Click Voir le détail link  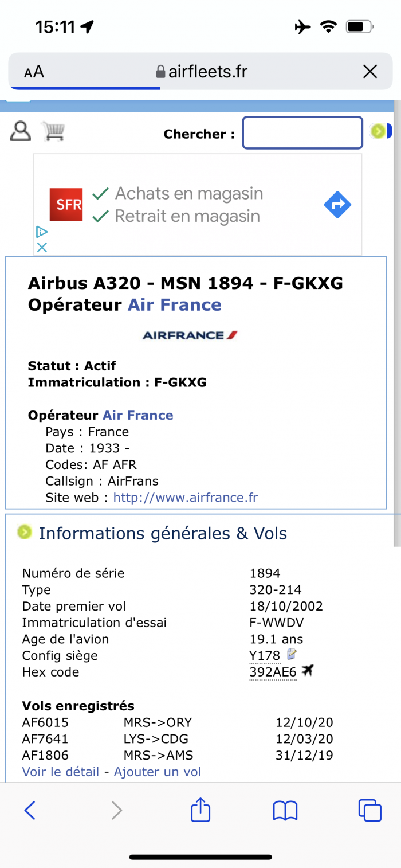(61, 772)
